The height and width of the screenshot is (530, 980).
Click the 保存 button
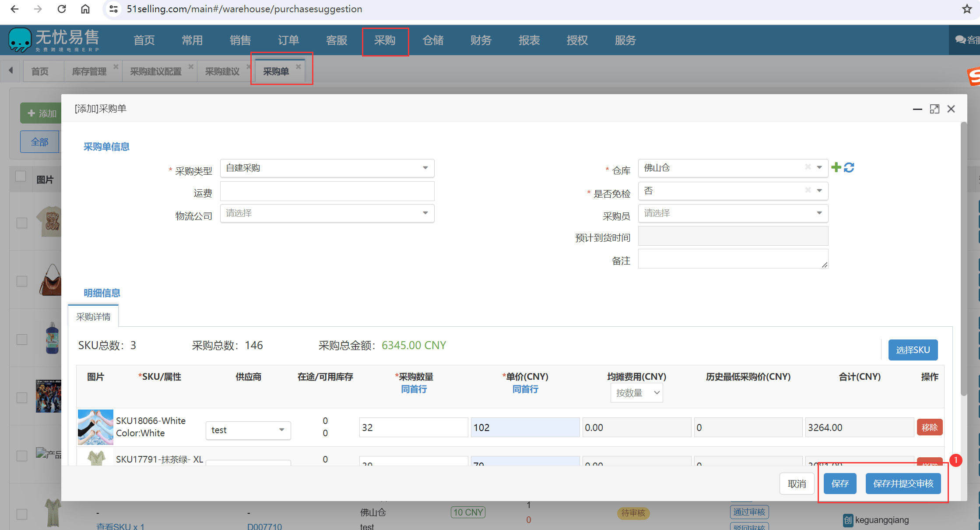(x=840, y=484)
